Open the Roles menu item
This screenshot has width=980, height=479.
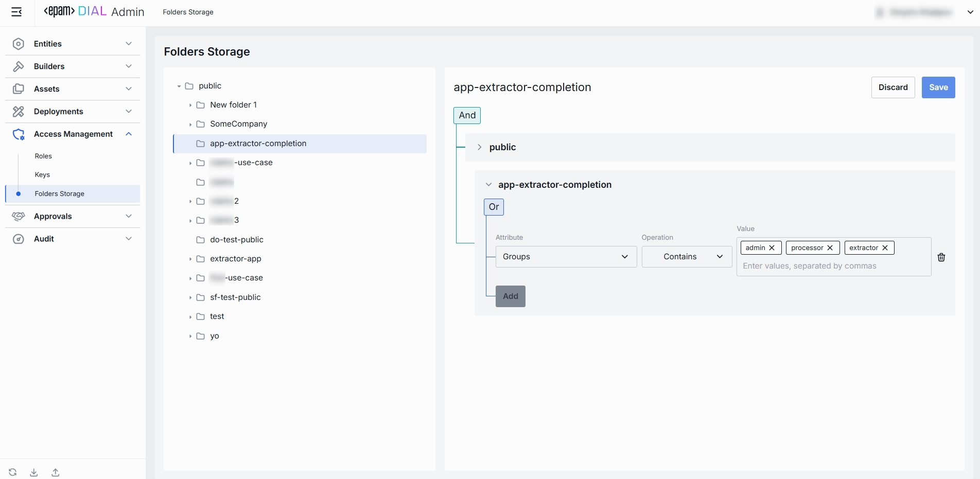pos(43,156)
